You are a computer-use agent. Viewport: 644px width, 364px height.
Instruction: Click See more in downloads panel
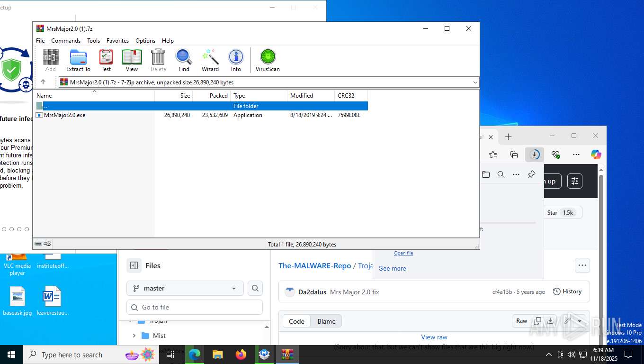tap(392, 268)
